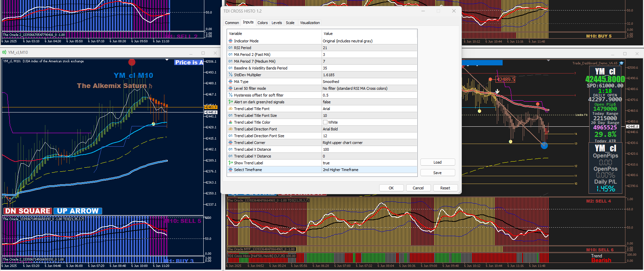Switch to the Colors tab

pyautogui.click(x=262, y=23)
